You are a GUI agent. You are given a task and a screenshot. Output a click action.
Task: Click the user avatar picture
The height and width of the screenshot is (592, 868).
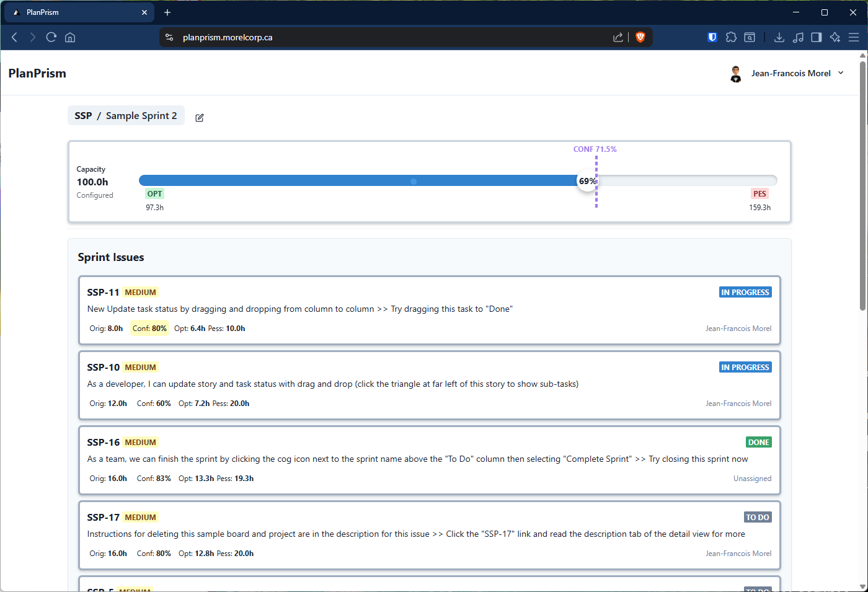[736, 74]
